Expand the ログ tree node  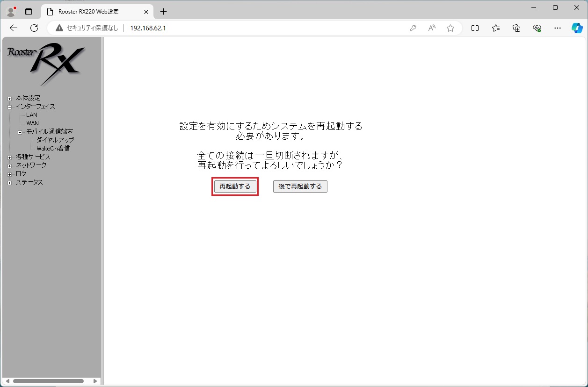point(9,174)
